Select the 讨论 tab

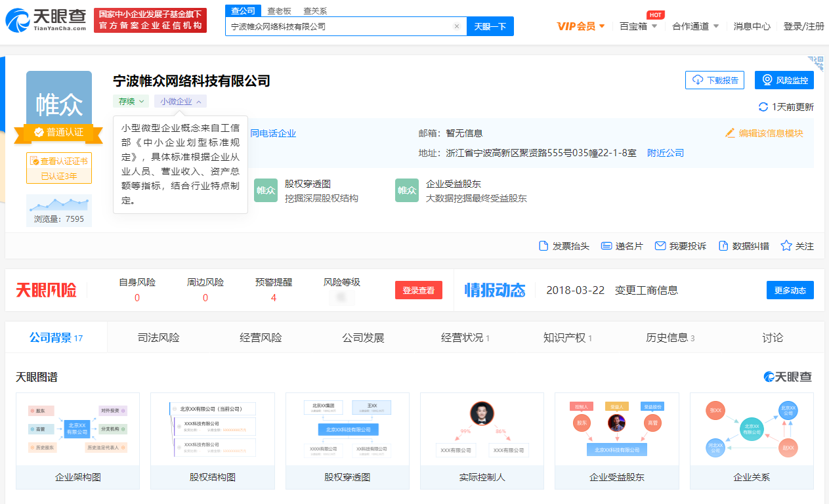coord(773,338)
